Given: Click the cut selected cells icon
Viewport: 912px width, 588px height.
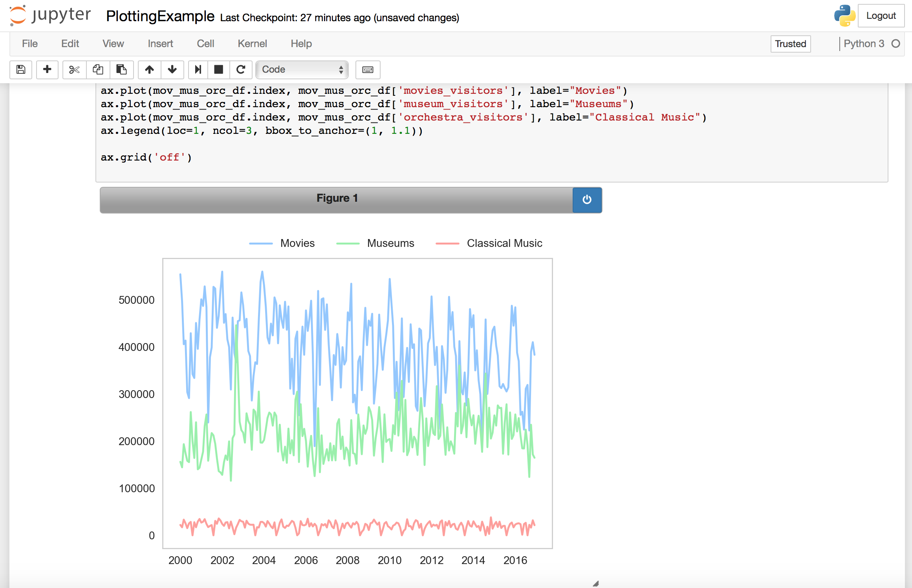Looking at the screenshot, I should [x=72, y=69].
